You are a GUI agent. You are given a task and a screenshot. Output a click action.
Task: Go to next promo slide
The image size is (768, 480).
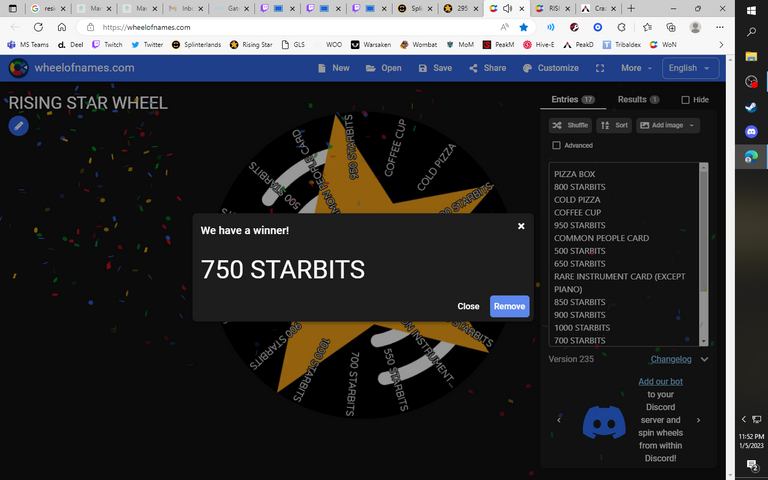[698, 420]
